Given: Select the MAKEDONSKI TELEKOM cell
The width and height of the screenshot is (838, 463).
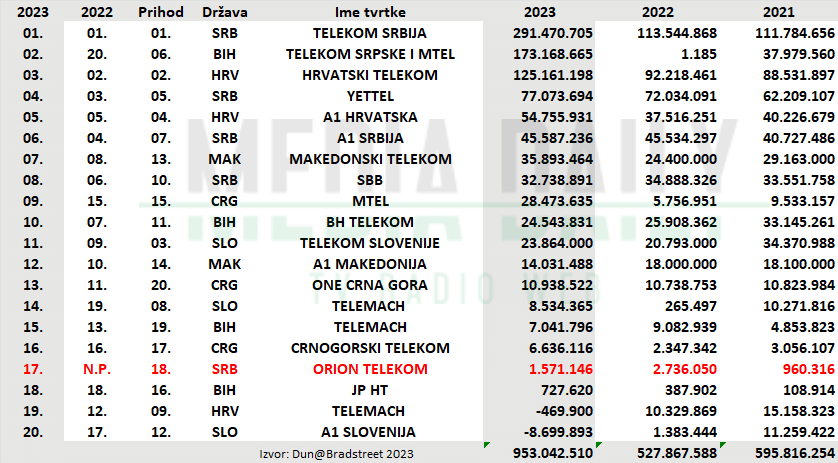Looking at the screenshot, I should pyautogui.click(x=370, y=159).
